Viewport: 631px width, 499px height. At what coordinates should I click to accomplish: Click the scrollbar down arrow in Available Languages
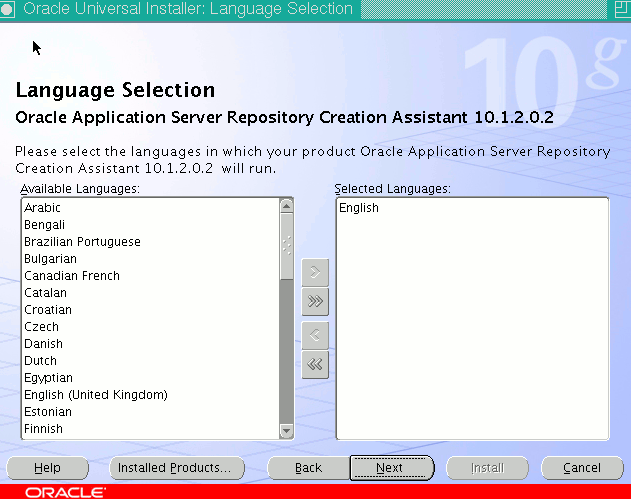[287, 431]
